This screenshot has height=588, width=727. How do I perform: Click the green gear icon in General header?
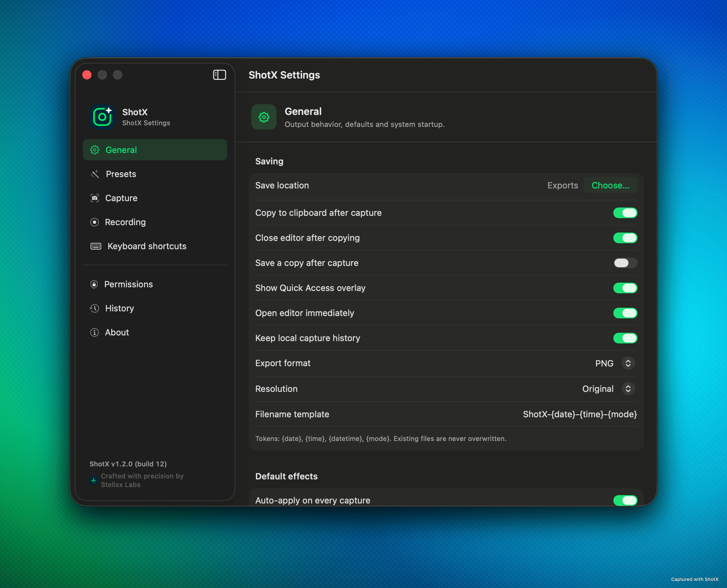[x=264, y=117]
